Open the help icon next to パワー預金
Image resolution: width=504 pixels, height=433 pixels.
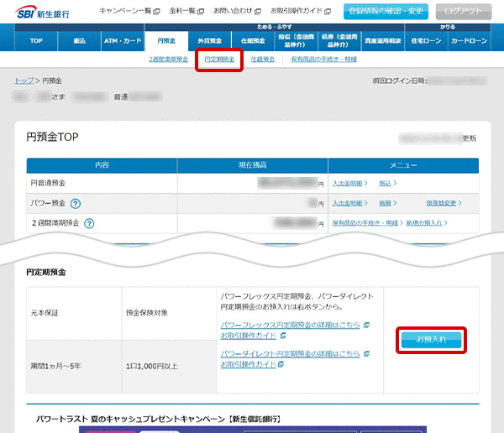[76, 204]
